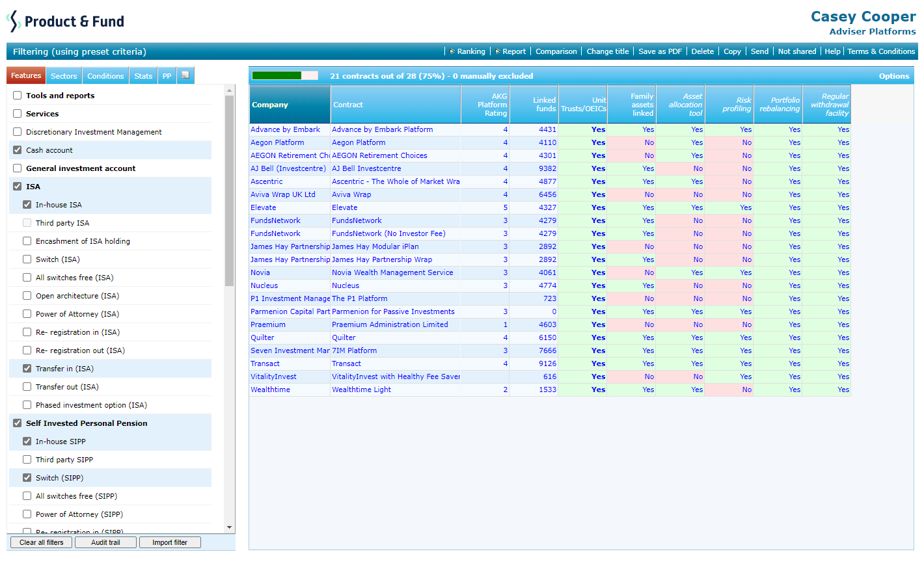Click the contracts progress bar
Screen dimensions: 924x567
(x=285, y=76)
